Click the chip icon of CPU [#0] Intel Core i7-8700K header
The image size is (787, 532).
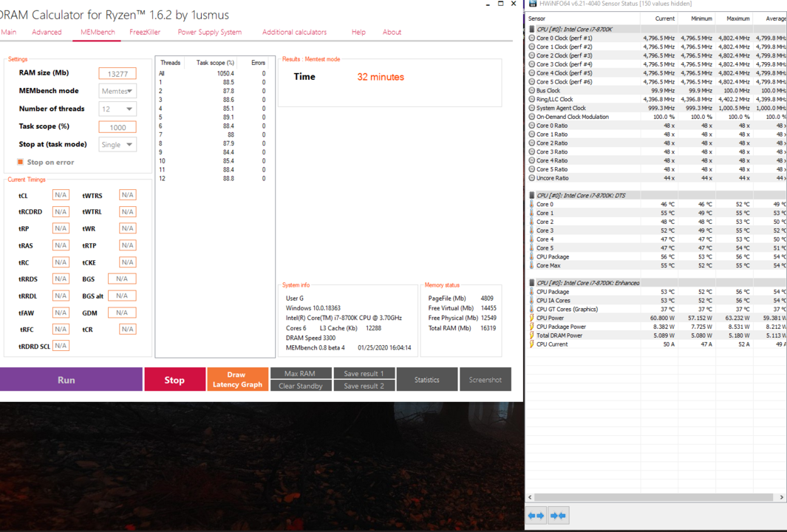(x=532, y=29)
